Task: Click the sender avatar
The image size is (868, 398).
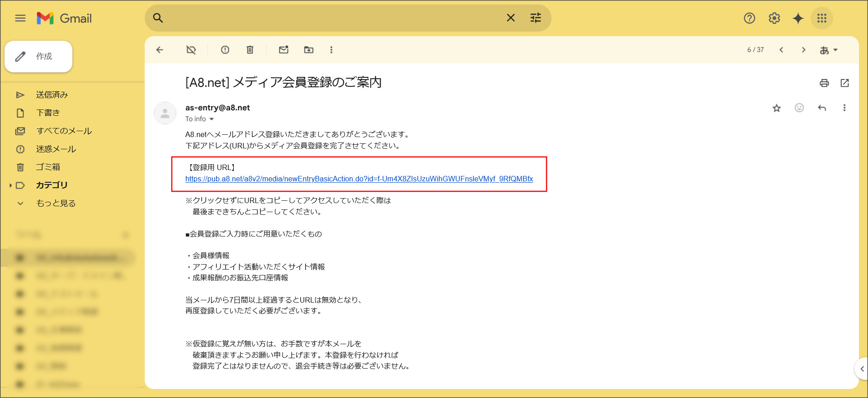Action: (165, 113)
